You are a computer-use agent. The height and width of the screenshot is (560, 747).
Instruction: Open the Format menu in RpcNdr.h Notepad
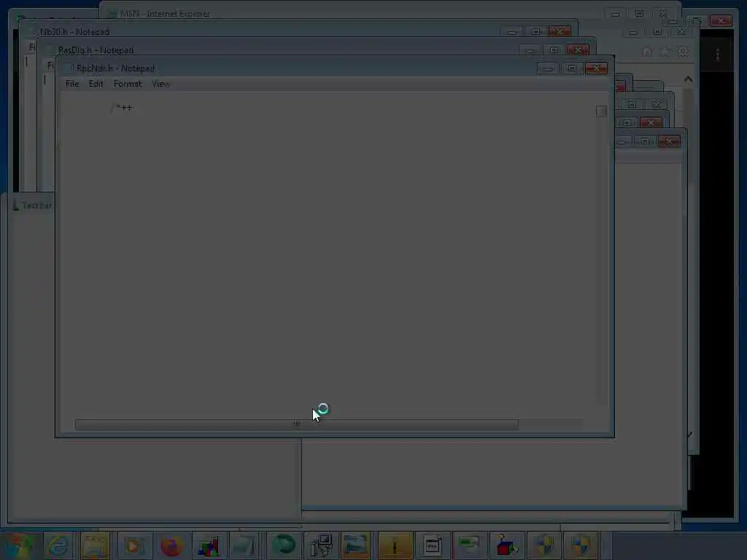[127, 84]
